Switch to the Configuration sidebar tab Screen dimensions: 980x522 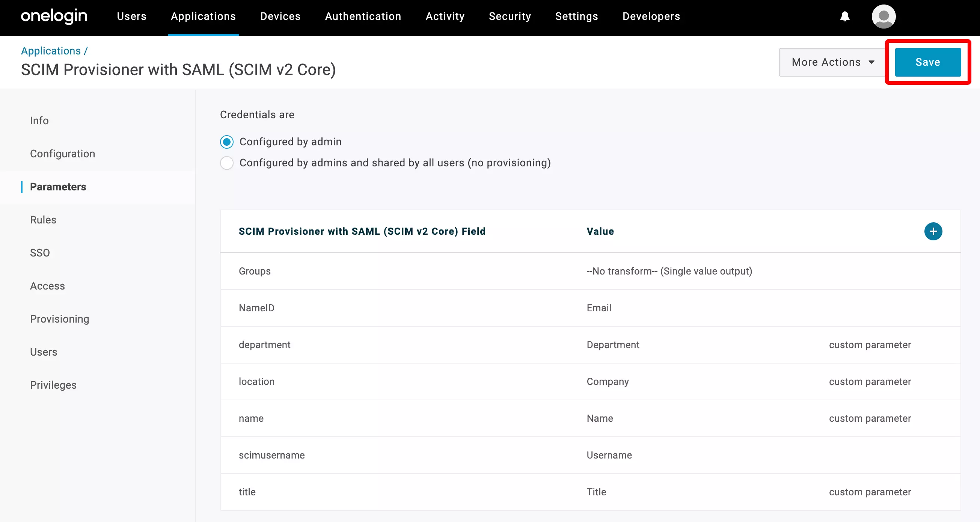click(62, 154)
